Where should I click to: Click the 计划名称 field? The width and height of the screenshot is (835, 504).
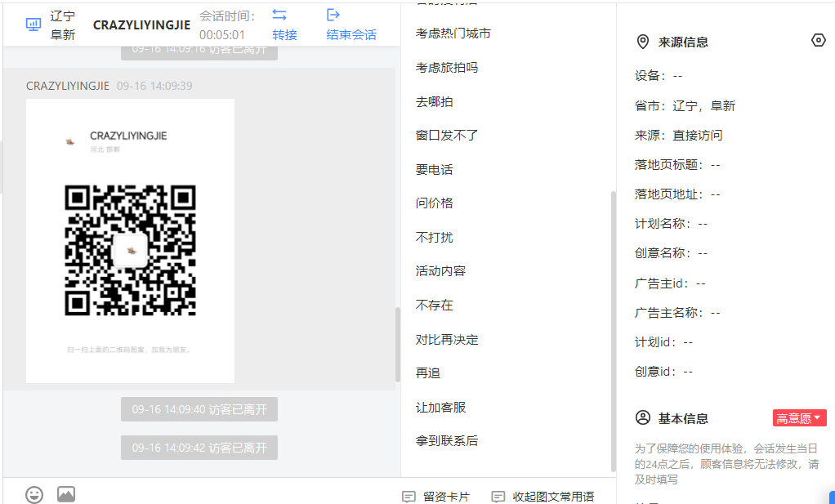click(x=671, y=224)
